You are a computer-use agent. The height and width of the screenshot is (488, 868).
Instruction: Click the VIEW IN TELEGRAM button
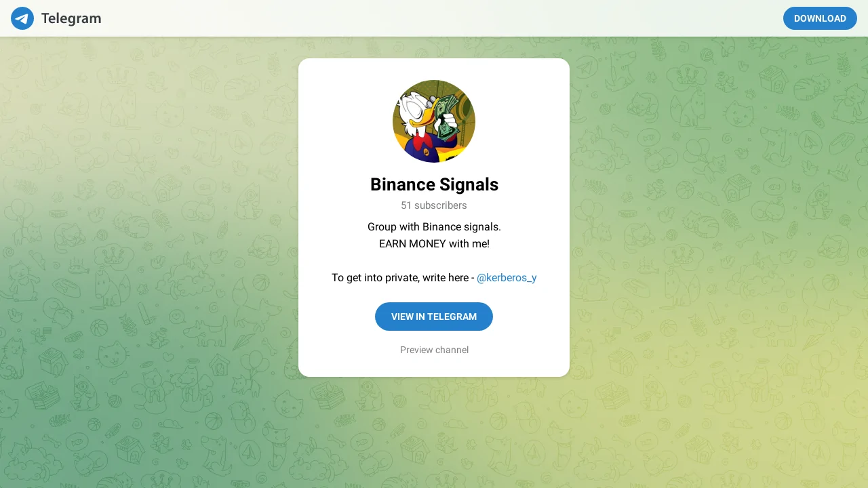tap(434, 317)
